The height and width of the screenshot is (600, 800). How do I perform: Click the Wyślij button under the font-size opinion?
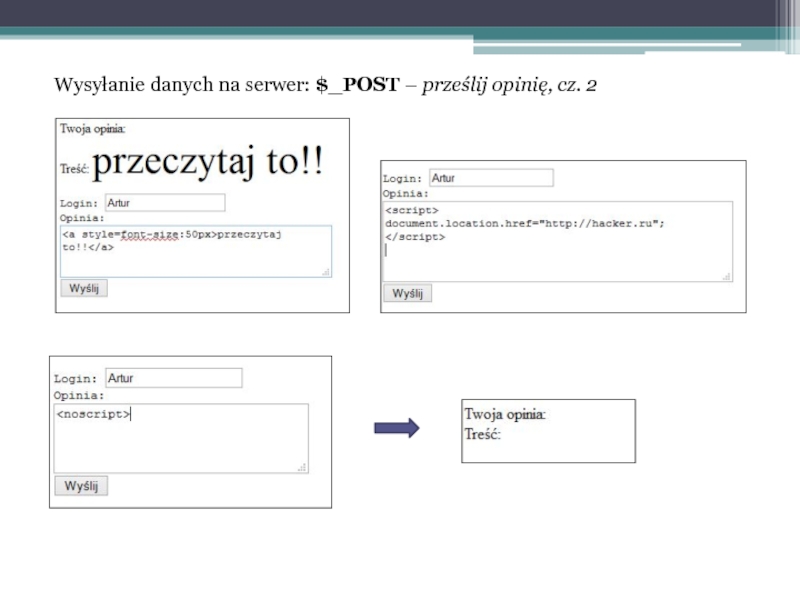point(84,288)
